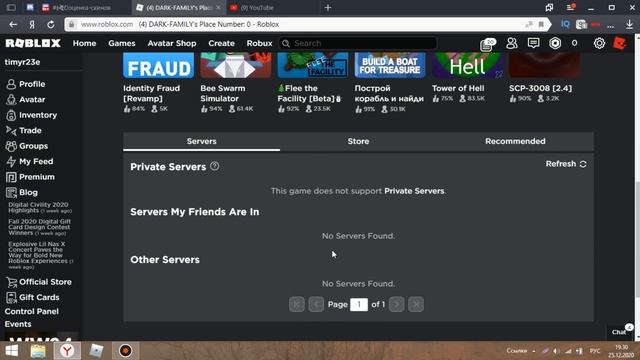Switch to the Store tab

pos(358,141)
